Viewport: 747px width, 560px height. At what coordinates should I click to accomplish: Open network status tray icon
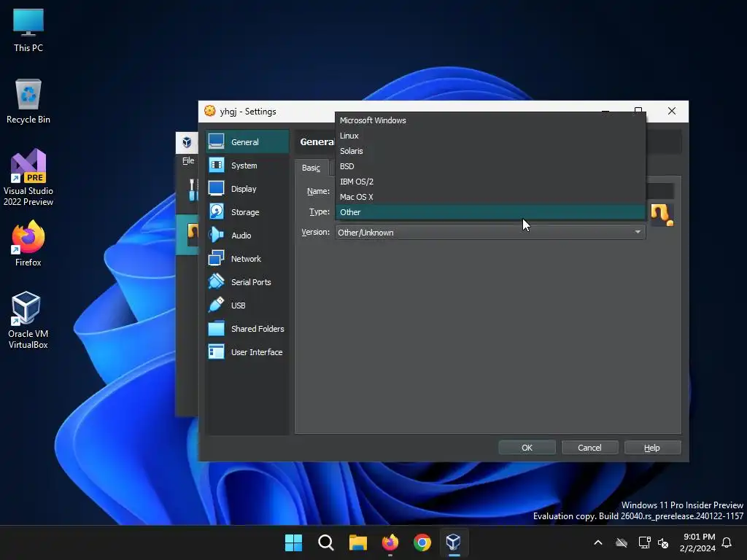(644, 542)
